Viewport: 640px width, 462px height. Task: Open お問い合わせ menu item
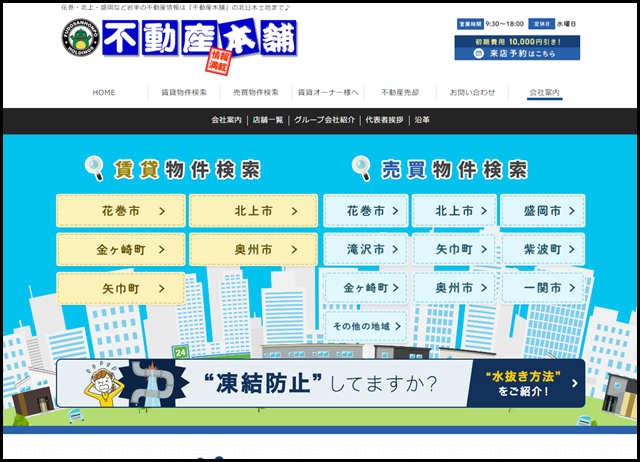[472, 93]
